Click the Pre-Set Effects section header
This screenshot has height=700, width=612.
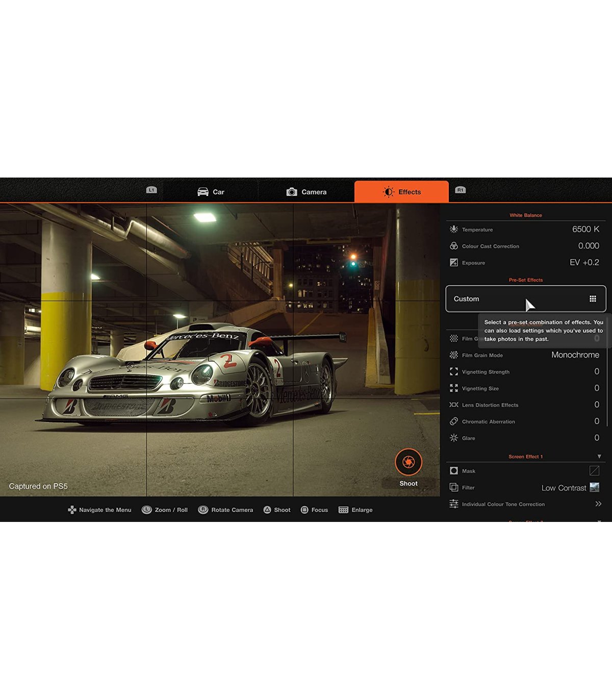[x=526, y=280]
